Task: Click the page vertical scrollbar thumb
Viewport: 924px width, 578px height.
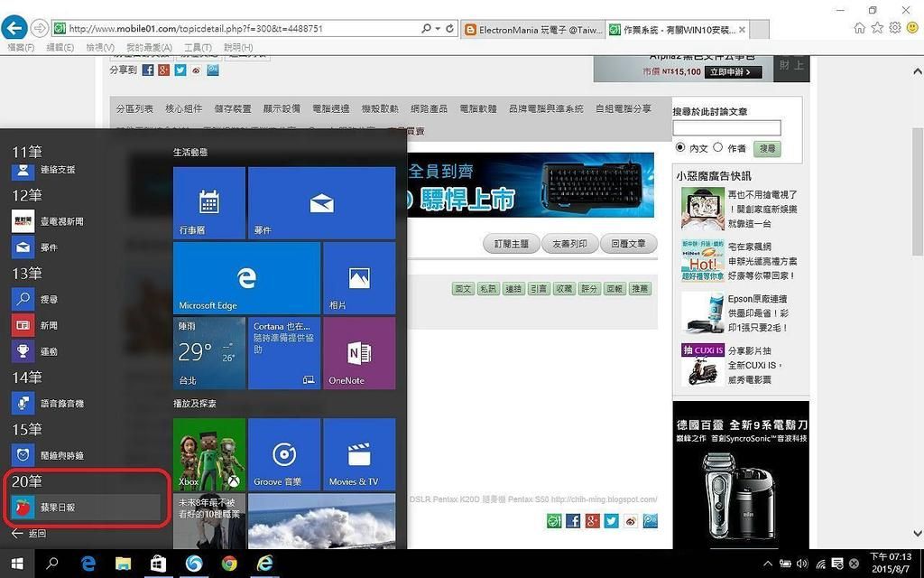Action: click(x=918, y=191)
